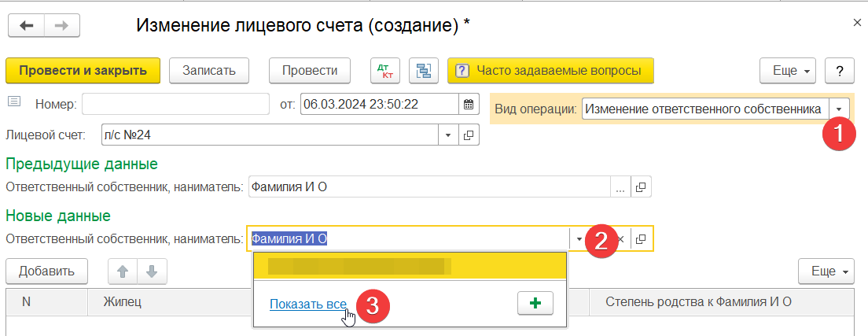Viewport: 868px width, 336px height.
Task: Click date field 06.03.2024 23:50:22
Action: 380,104
